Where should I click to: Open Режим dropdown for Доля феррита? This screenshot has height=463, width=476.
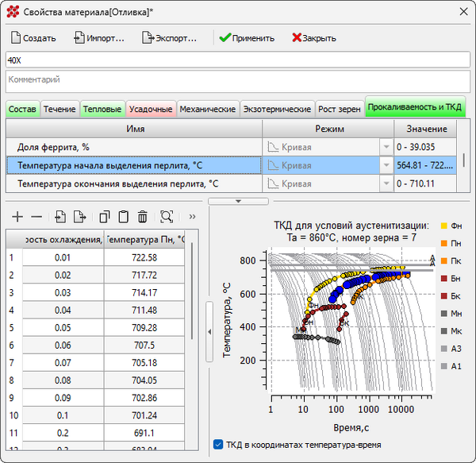coord(386,147)
